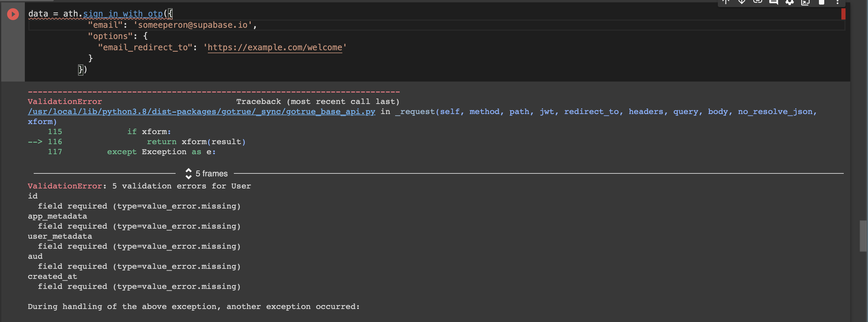Click the ValidationError summary text
Screen dimensions: 868x322
click(139, 186)
